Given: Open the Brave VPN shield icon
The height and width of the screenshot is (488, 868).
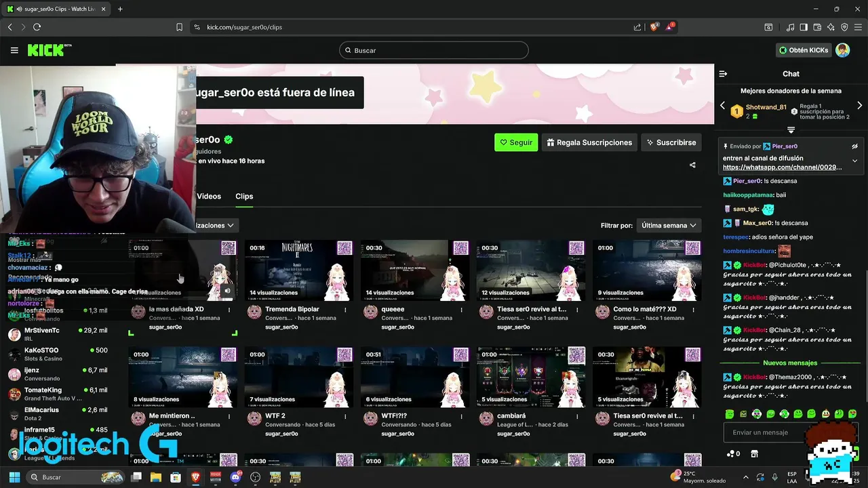Looking at the screenshot, I should 844,27.
